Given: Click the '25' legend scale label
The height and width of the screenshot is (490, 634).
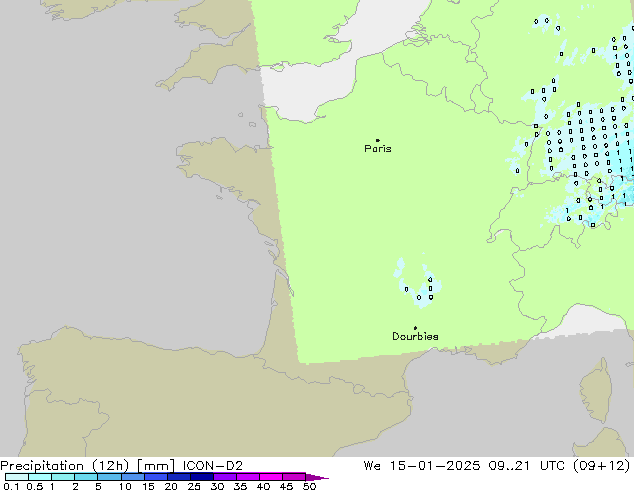Looking at the screenshot, I should pos(194,486).
